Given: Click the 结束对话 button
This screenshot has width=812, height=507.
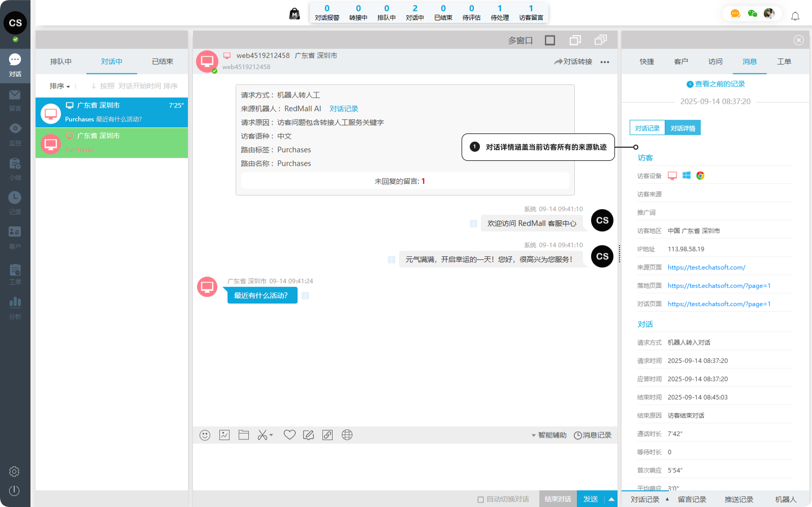Looking at the screenshot, I should (x=558, y=499).
